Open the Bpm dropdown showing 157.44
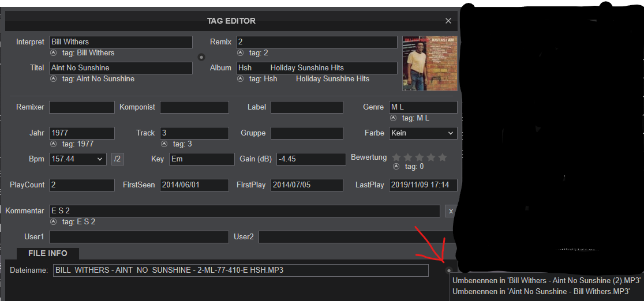The width and height of the screenshot is (644, 301). coord(78,159)
